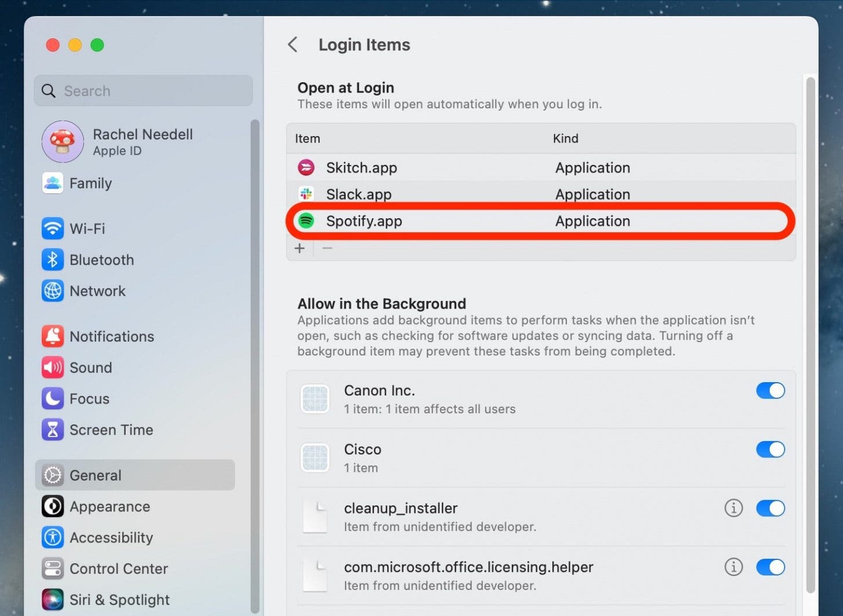The height and width of the screenshot is (616, 843).
Task: Show info for com.microsoft.office.licensing.helper
Action: [x=733, y=567]
